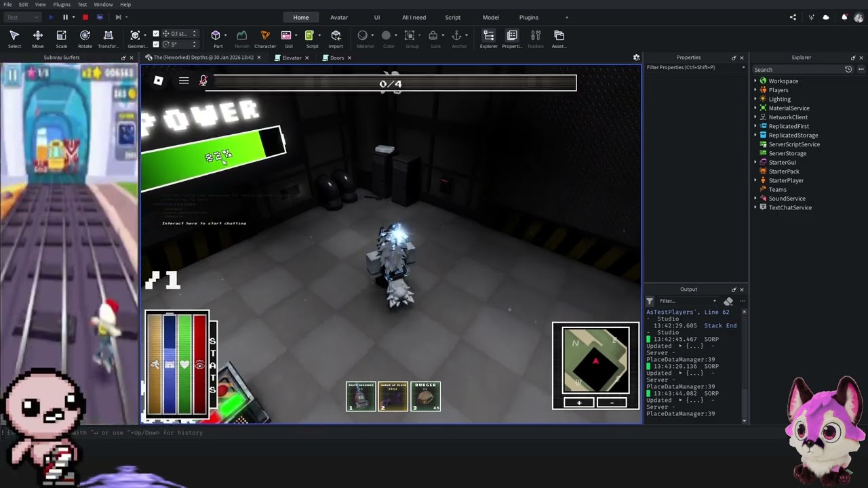This screenshot has width=868, height=488.
Task: Switch to the Script ribbon tab
Action: tap(453, 18)
